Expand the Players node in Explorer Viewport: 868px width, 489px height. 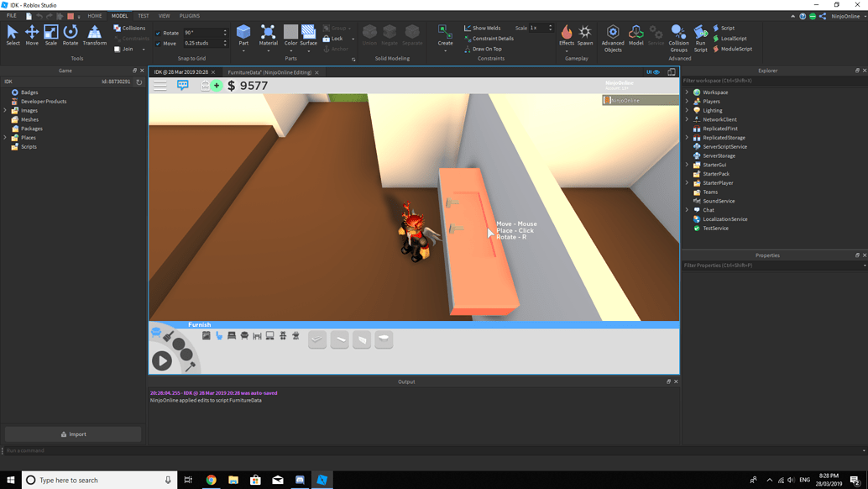pyautogui.click(x=687, y=102)
